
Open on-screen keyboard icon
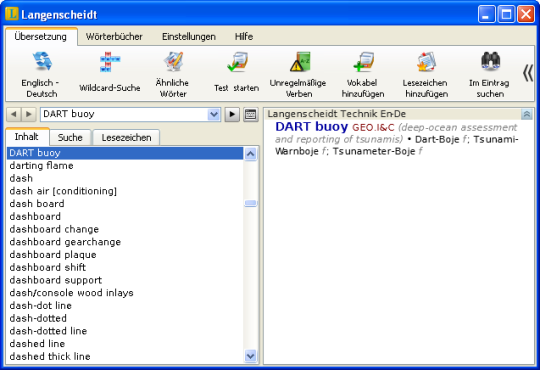[250, 114]
